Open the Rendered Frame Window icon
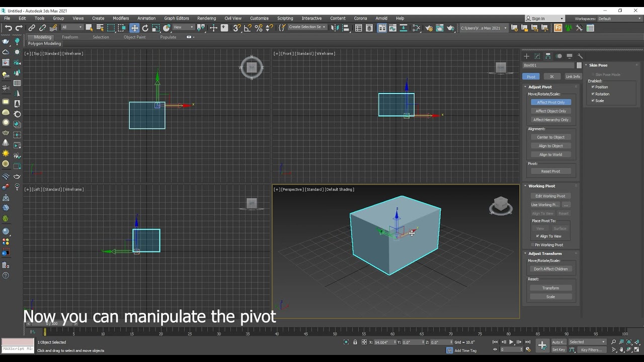Screen dimensions: 644x362 pos(440,28)
